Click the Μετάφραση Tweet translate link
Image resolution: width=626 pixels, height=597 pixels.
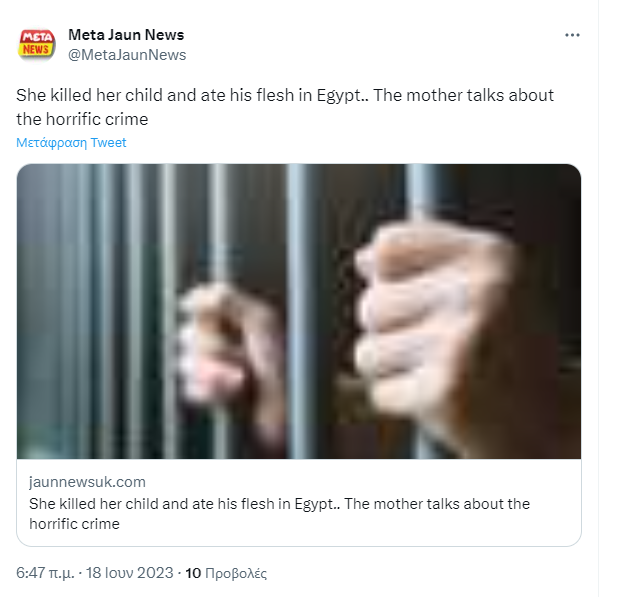pos(71,143)
